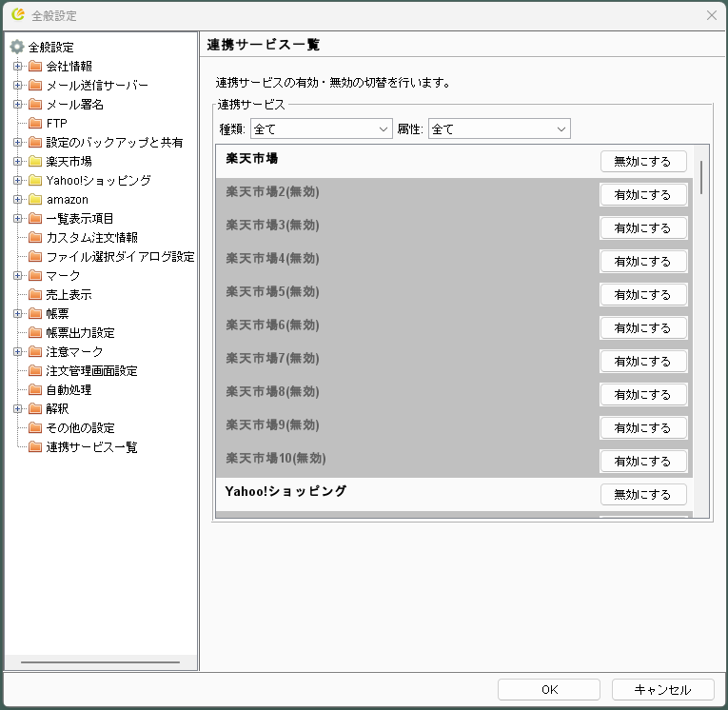Click the horizontal scrollbar under the settings tree
This screenshot has width=728, height=710.
100,662
